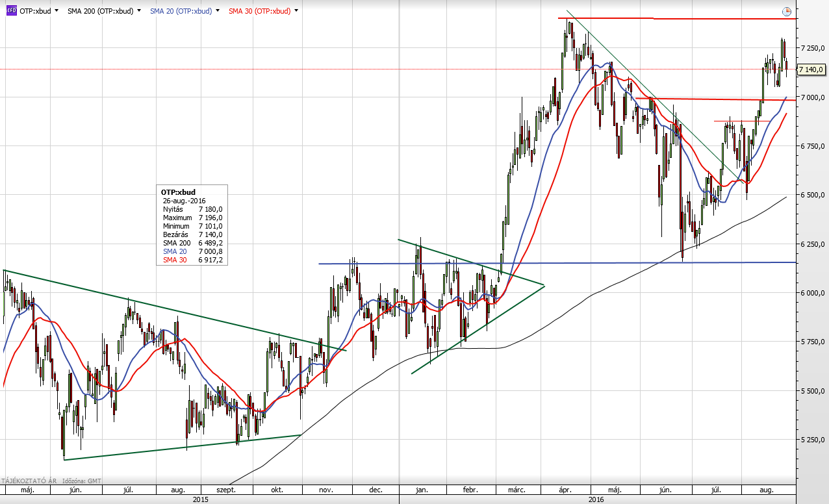Click the black SMA 200 (OTP:xbud) header label
Image resolution: width=829 pixels, height=504 pixels.
pyautogui.click(x=100, y=11)
